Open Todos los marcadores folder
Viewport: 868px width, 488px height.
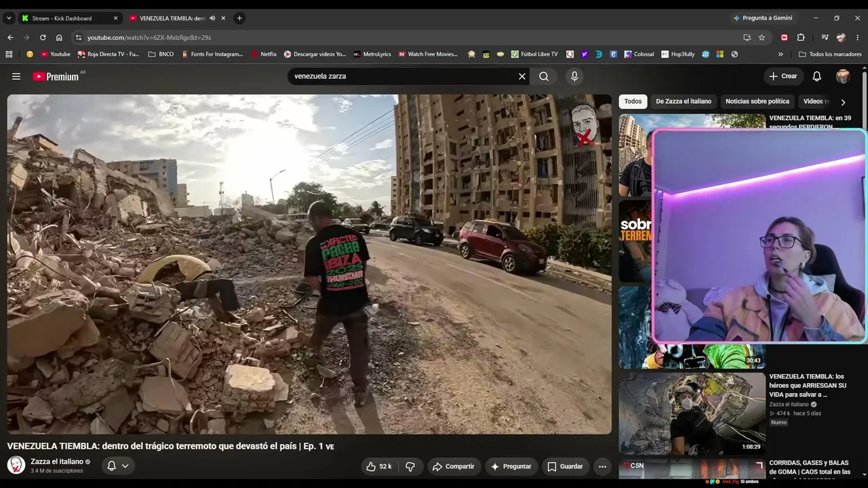(x=830, y=54)
